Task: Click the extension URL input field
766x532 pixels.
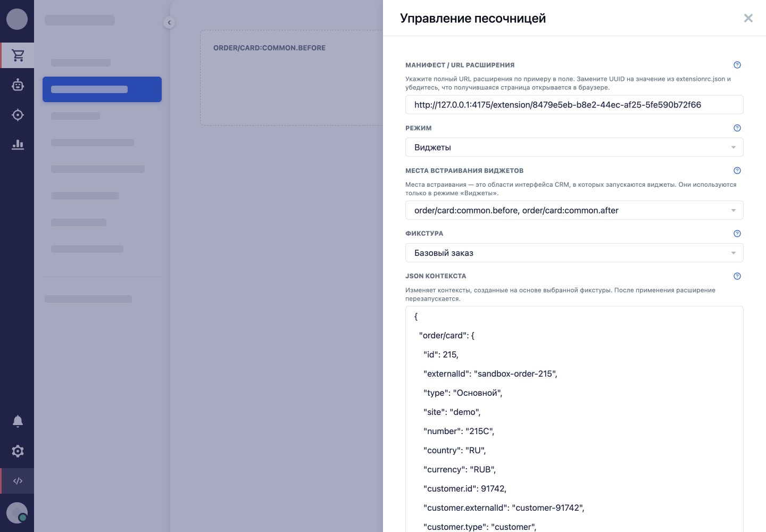Action: pyautogui.click(x=574, y=105)
